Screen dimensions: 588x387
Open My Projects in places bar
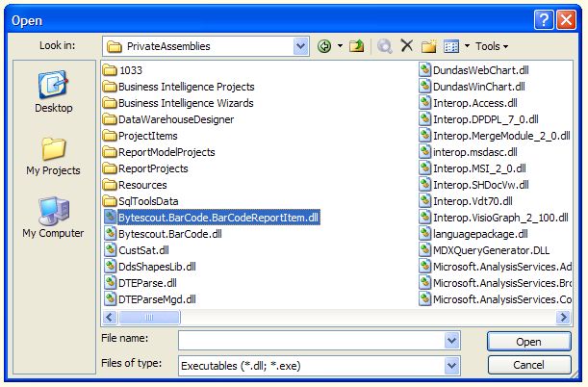(53, 156)
